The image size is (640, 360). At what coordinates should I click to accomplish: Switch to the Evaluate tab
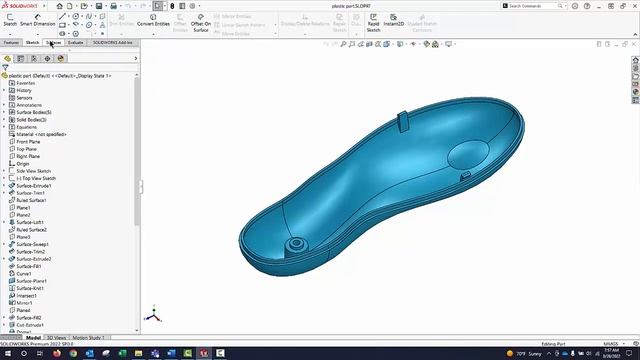(x=76, y=42)
